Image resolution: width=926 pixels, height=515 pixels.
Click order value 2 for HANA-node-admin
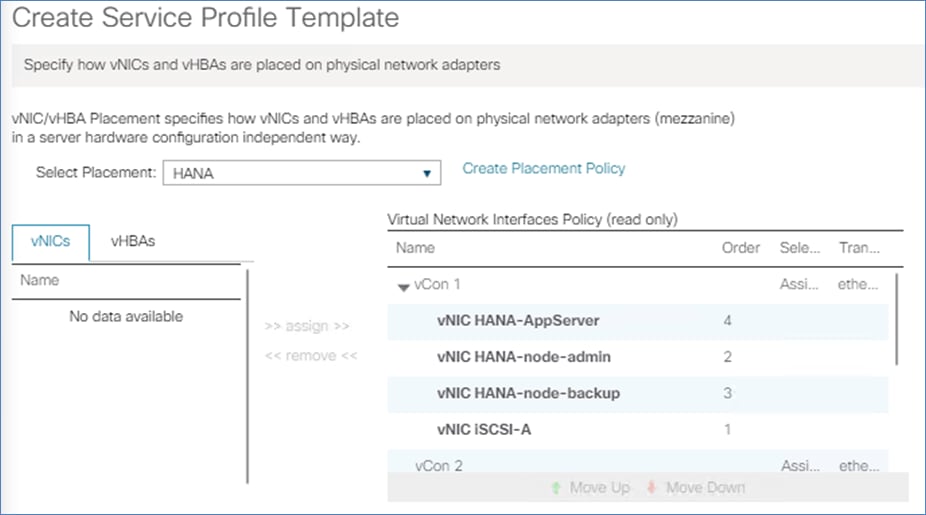(728, 357)
